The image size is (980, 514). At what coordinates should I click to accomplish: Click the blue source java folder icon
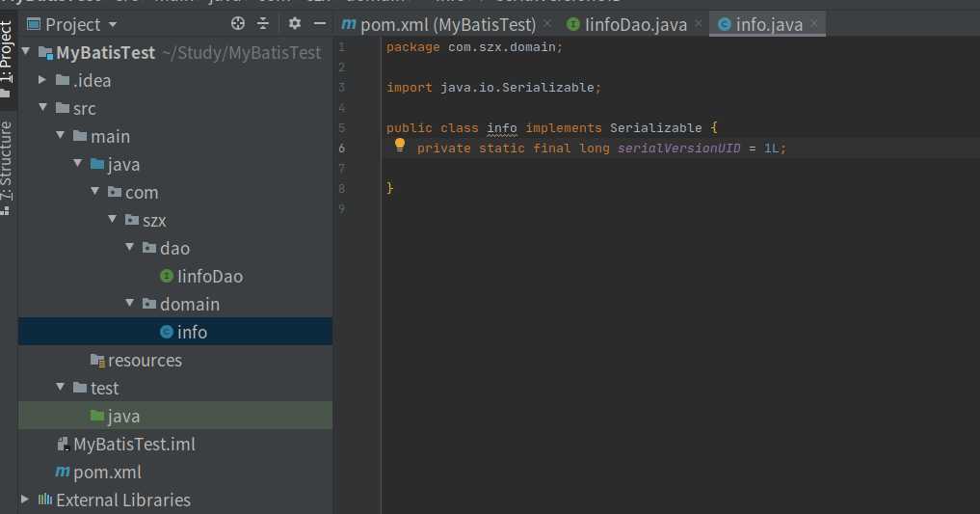[97, 164]
